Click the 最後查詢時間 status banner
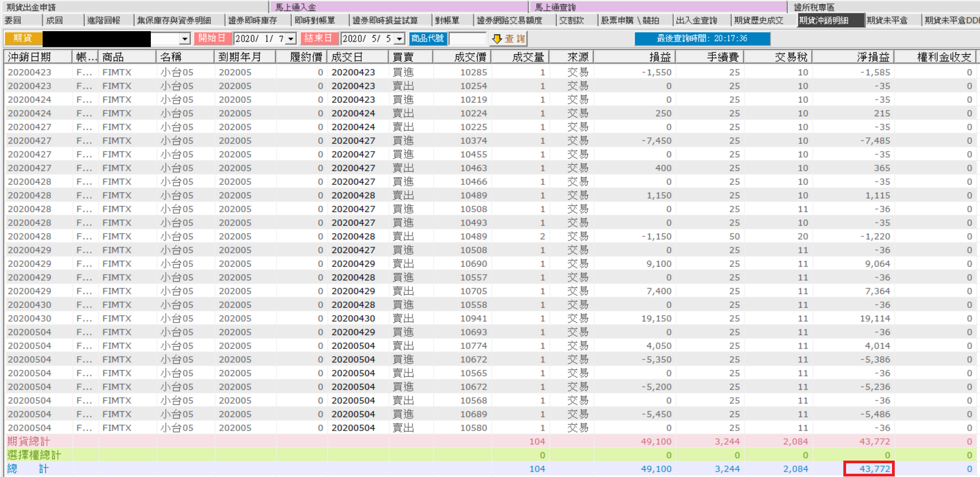The width and height of the screenshot is (980, 477). (x=702, y=38)
